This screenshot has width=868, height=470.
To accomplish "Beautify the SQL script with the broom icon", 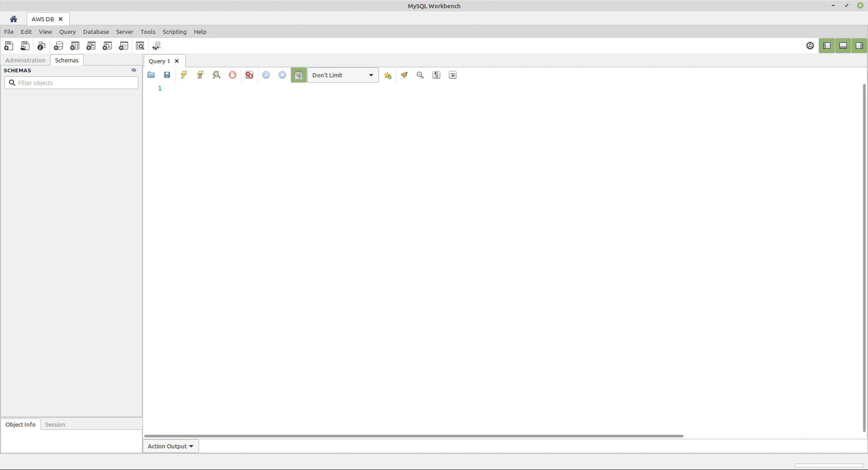I will (x=404, y=74).
